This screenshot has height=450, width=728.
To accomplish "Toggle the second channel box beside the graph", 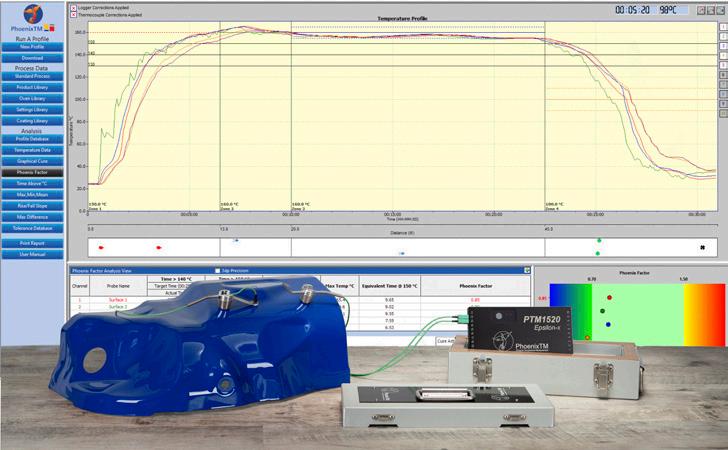I will tap(723, 37).
